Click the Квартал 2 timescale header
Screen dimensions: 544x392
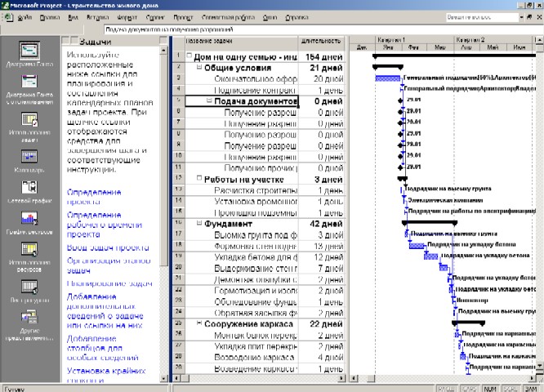(x=493, y=39)
